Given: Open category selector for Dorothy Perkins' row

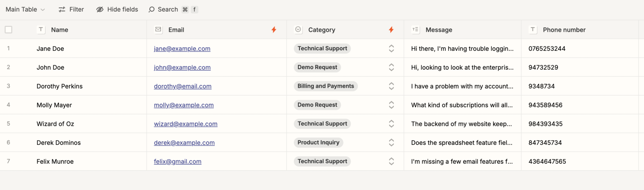Looking at the screenshot, I should pyautogui.click(x=391, y=86).
